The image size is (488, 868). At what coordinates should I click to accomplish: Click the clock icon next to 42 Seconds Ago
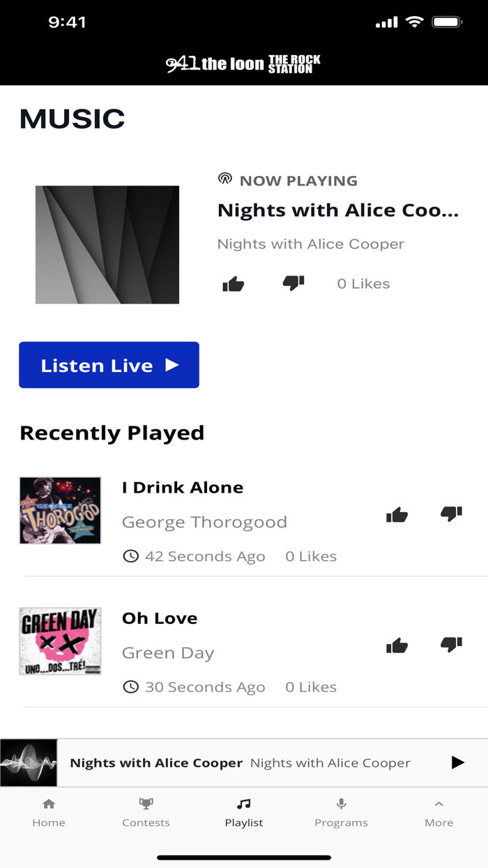[132, 555]
